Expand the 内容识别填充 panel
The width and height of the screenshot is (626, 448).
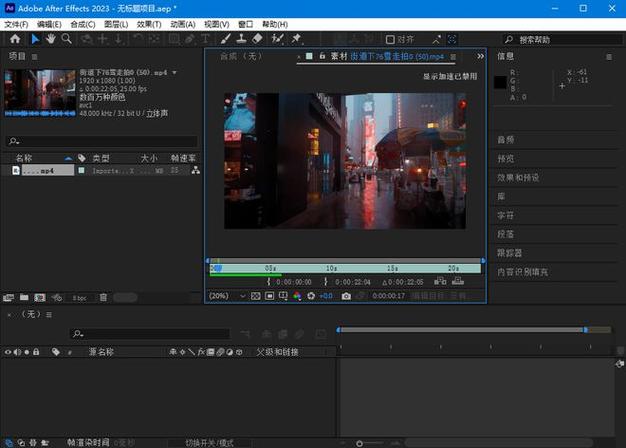(x=522, y=272)
